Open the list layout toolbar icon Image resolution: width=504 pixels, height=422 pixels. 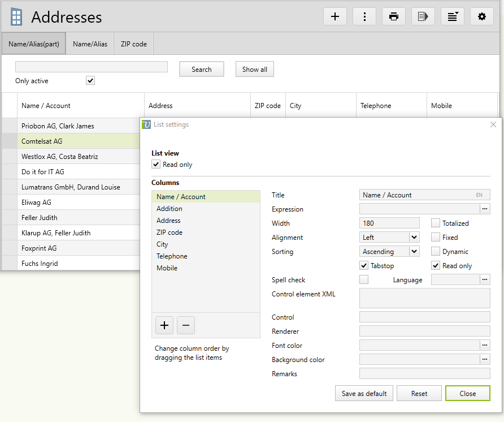453,16
